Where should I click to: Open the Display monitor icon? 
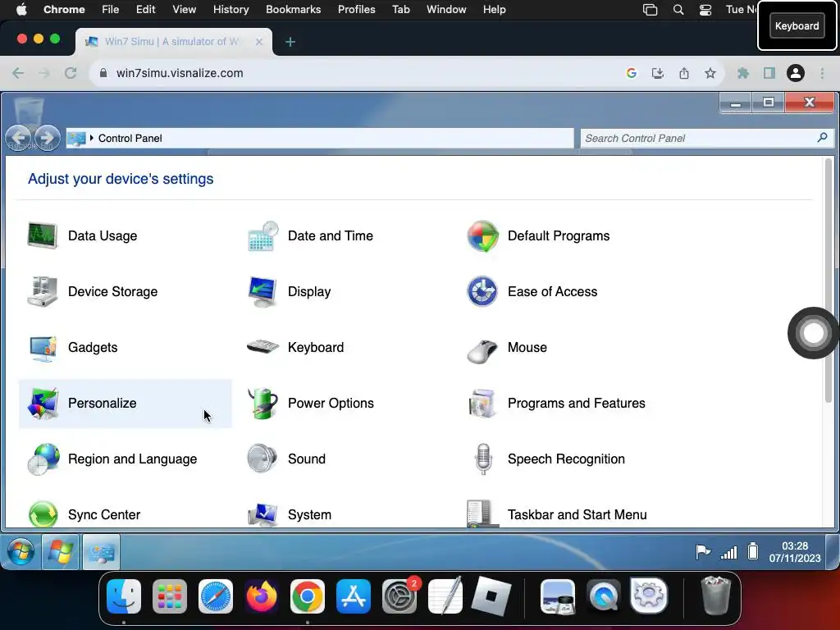pyautogui.click(x=262, y=291)
